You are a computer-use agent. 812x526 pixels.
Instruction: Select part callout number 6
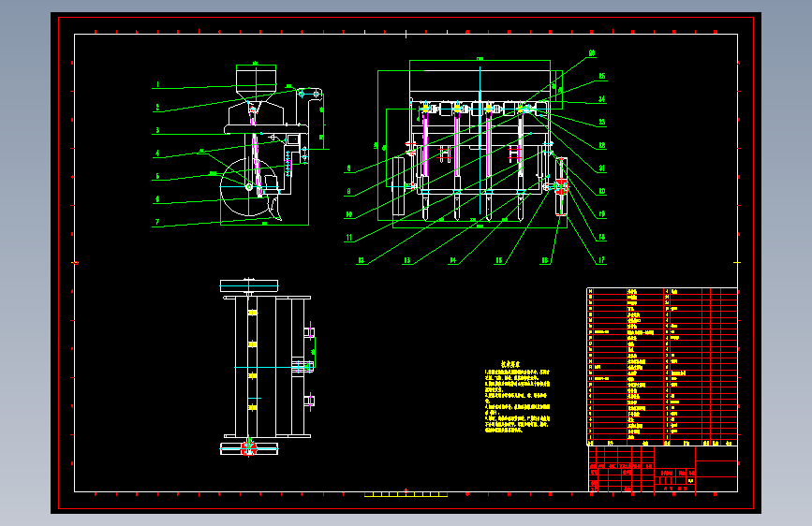[x=157, y=198]
